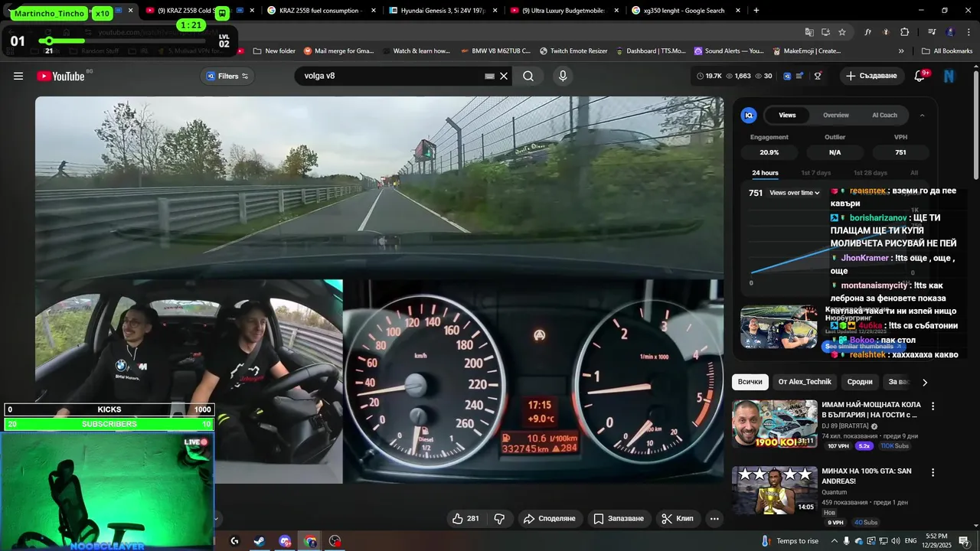Open a new browser tab
Image resolution: width=980 pixels, height=551 pixels.
[756, 11]
